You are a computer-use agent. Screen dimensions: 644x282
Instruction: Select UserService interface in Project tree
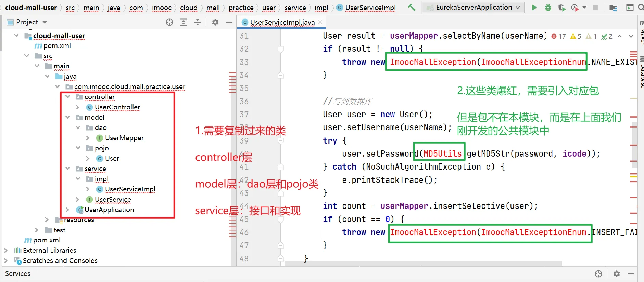(113, 199)
